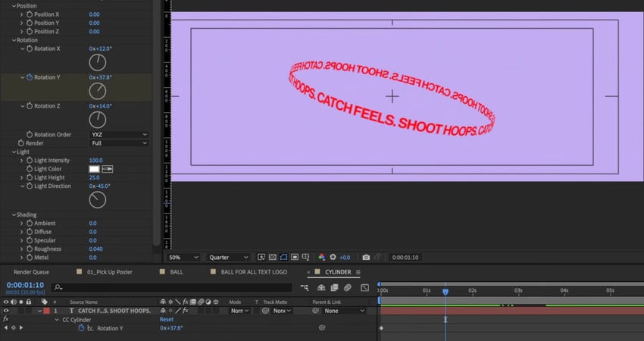
Task: Toggle stopwatch for Roughness
Action: point(30,249)
